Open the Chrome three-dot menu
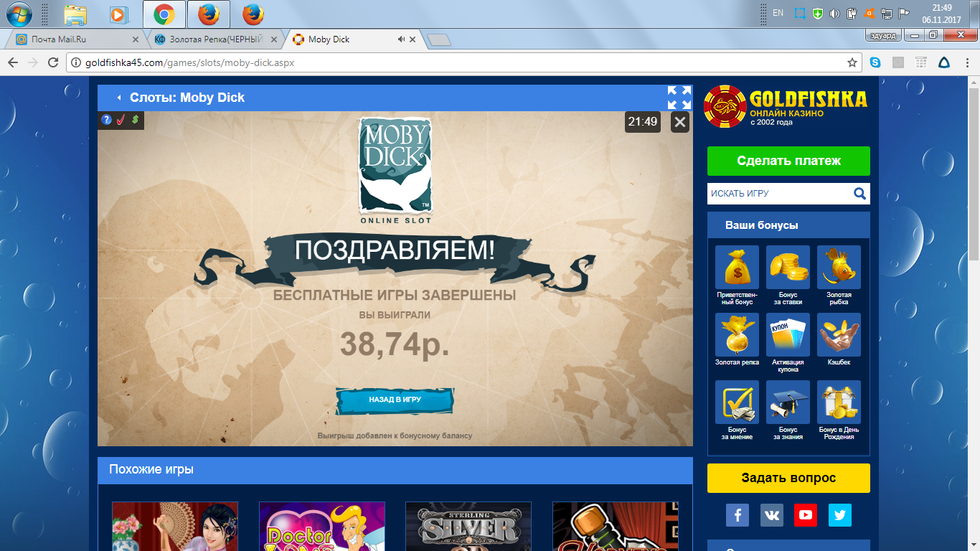Screen dimensions: 980x551 [967, 62]
